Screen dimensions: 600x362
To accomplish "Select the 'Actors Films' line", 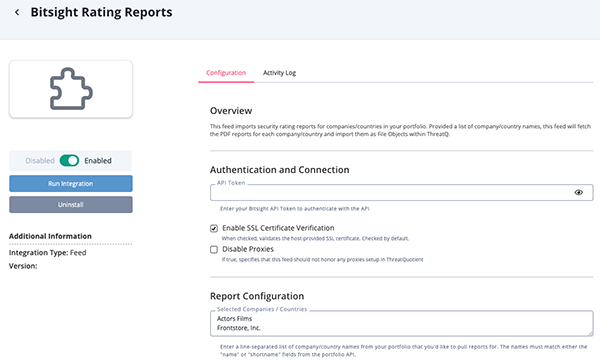I will pos(234,318).
